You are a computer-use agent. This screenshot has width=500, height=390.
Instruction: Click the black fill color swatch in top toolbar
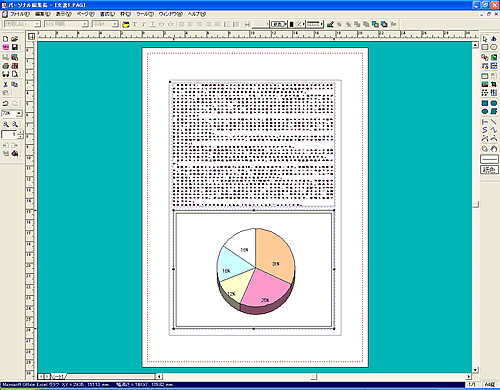click(292, 24)
